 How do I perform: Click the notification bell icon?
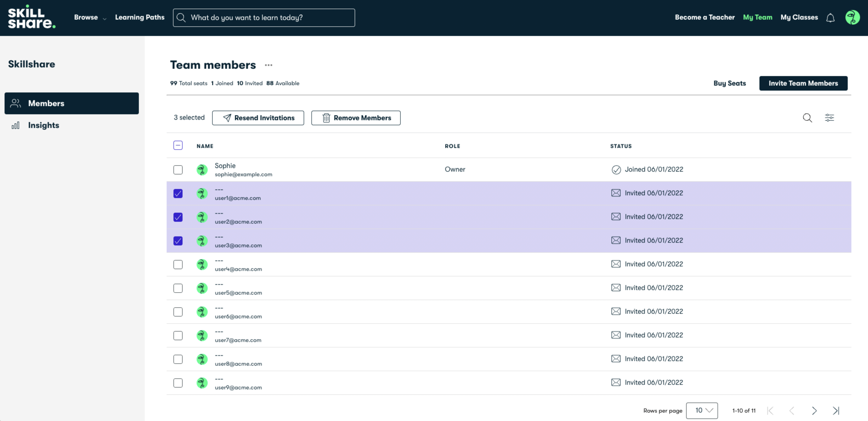(830, 18)
